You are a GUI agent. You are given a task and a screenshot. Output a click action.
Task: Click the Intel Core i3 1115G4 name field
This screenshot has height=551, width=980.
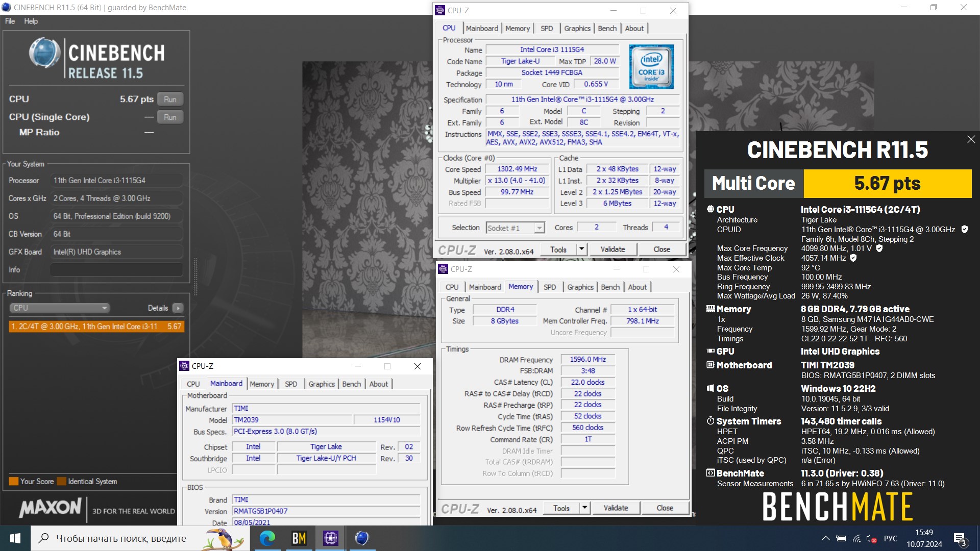(x=552, y=49)
